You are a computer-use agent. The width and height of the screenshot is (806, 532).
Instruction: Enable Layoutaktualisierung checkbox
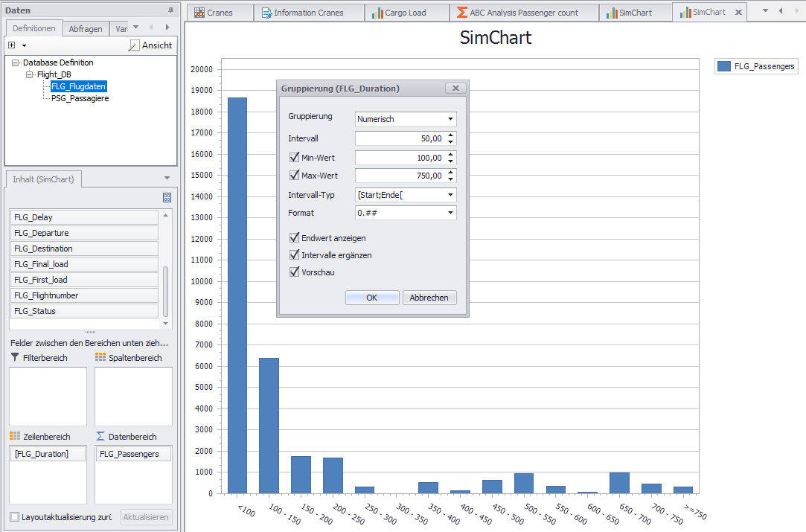click(x=15, y=517)
